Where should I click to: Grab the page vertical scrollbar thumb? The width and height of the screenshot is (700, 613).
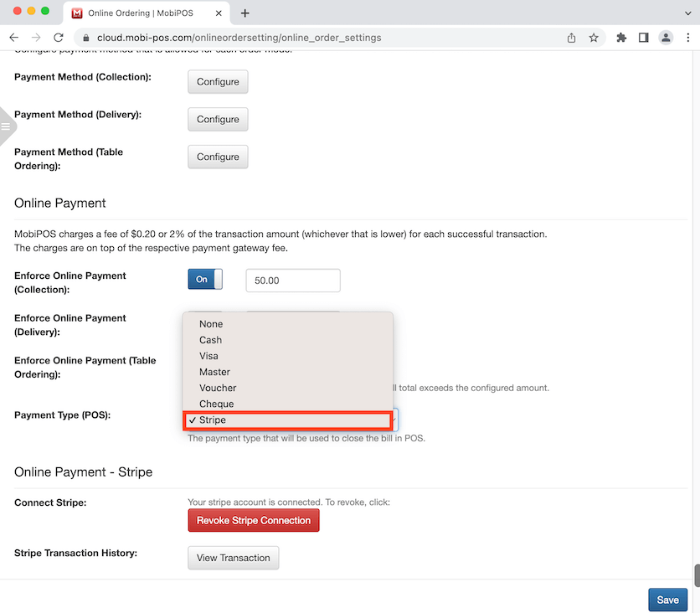pyautogui.click(x=697, y=575)
